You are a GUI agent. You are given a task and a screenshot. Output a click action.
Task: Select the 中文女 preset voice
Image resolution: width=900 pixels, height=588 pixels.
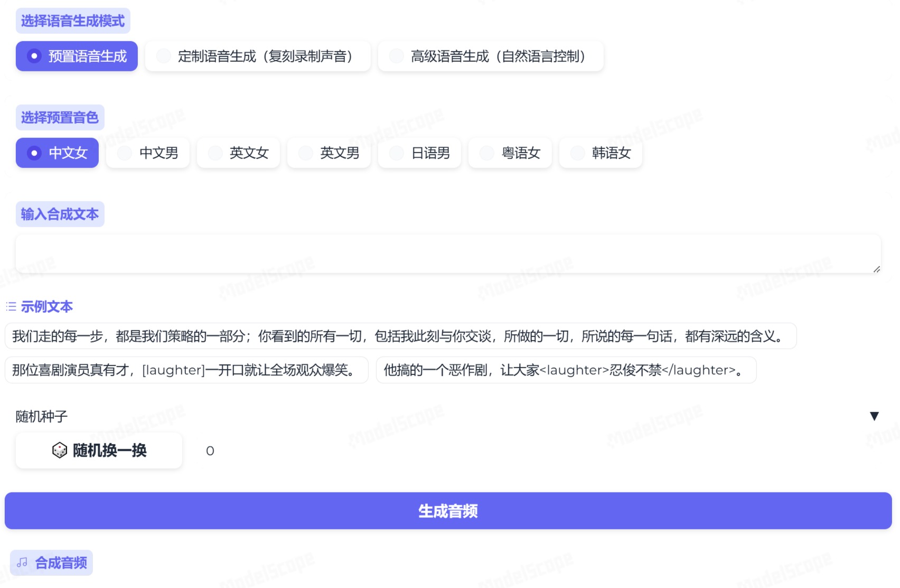click(57, 153)
